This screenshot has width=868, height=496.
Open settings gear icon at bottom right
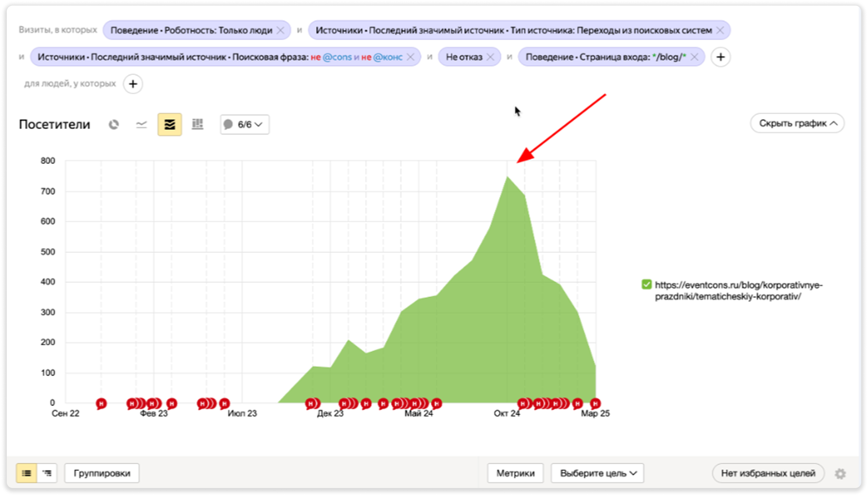(840, 474)
